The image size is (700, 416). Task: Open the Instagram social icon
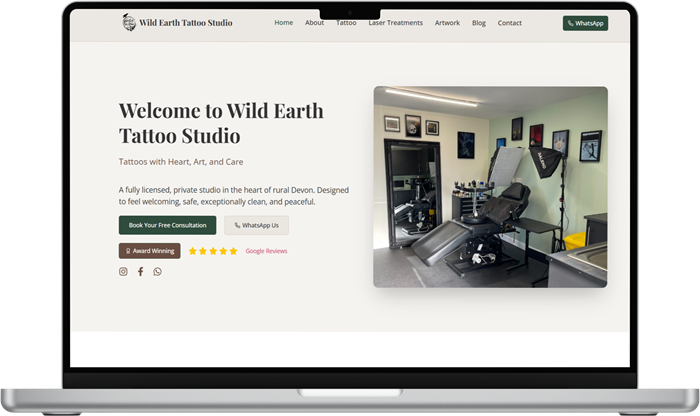124,271
